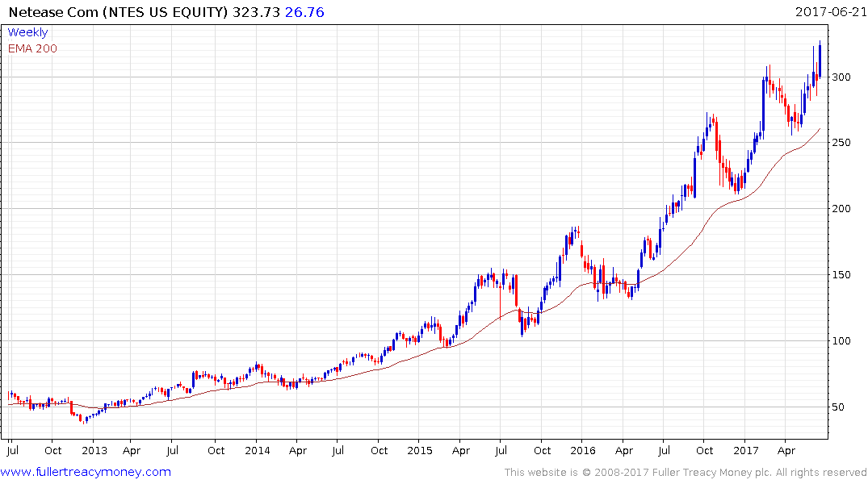The image size is (868, 484).
Task: Click the 300 price axis label
Action: pyautogui.click(x=841, y=77)
